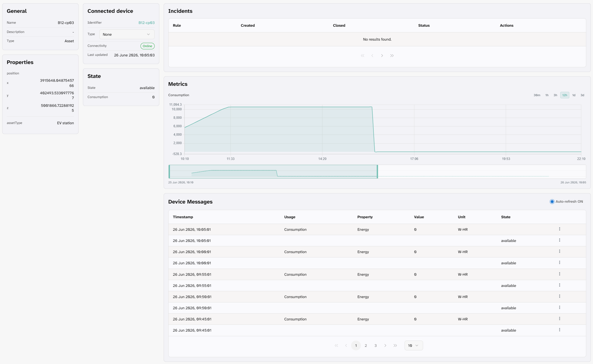
Task: Select the 1d metrics time range
Action: click(574, 95)
